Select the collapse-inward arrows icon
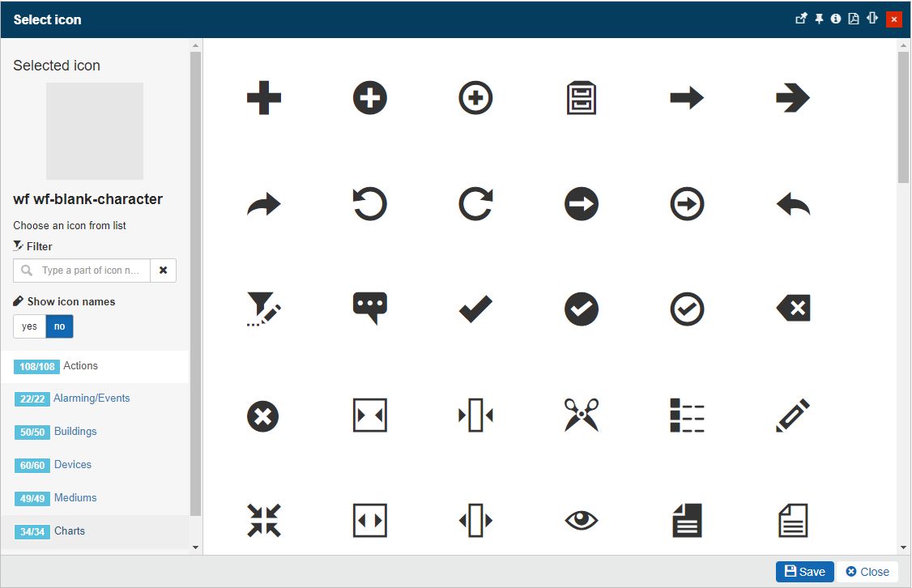Viewport: 912px width, 588px height. tap(263, 521)
